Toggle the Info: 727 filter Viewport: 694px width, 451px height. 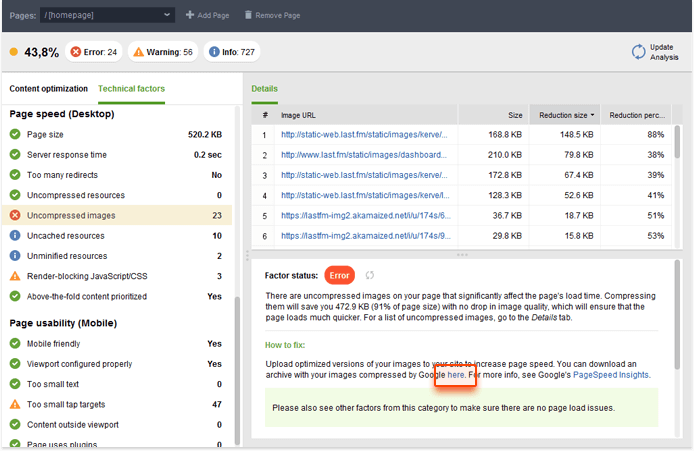(x=233, y=52)
